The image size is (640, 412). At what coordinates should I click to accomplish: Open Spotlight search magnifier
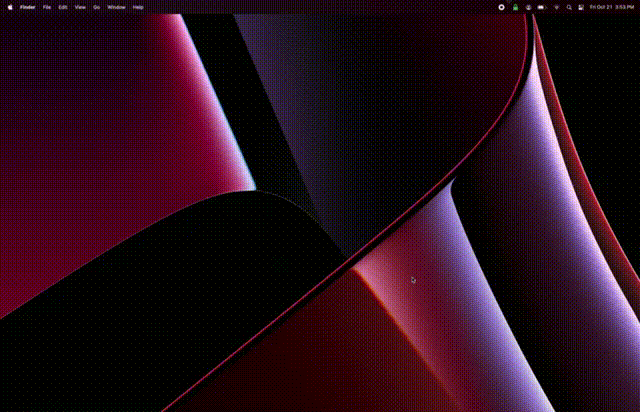(x=568, y=7)
